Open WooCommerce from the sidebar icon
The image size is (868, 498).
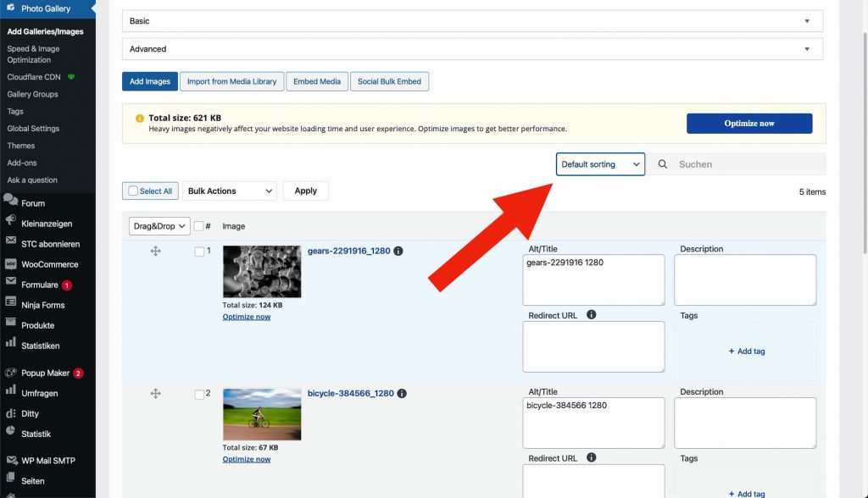(11, 264)
